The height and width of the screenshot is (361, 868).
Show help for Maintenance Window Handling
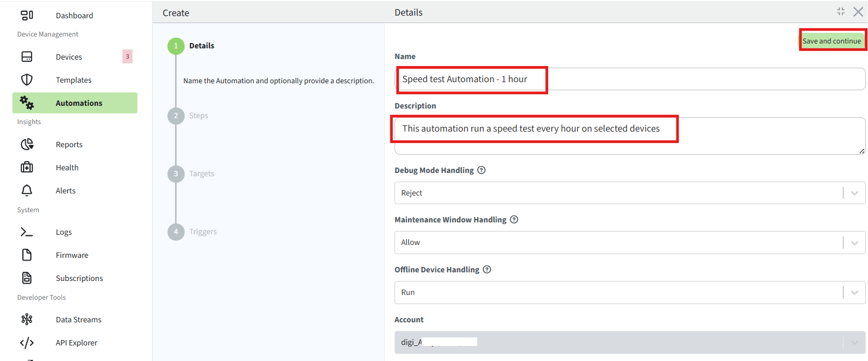pyautogui.click(x=514, y=220)
